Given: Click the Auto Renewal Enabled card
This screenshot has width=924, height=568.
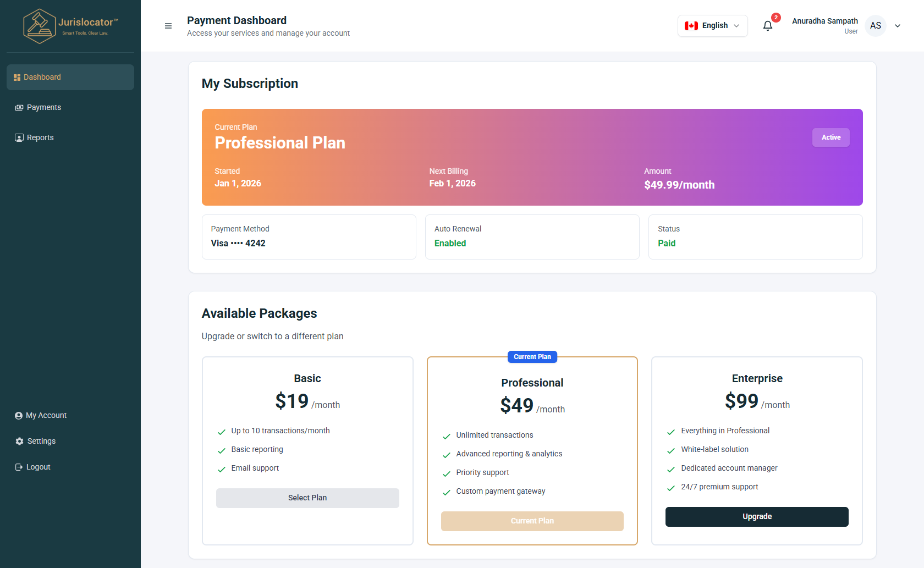Looking at the screenshot, I should click(532, 237).
